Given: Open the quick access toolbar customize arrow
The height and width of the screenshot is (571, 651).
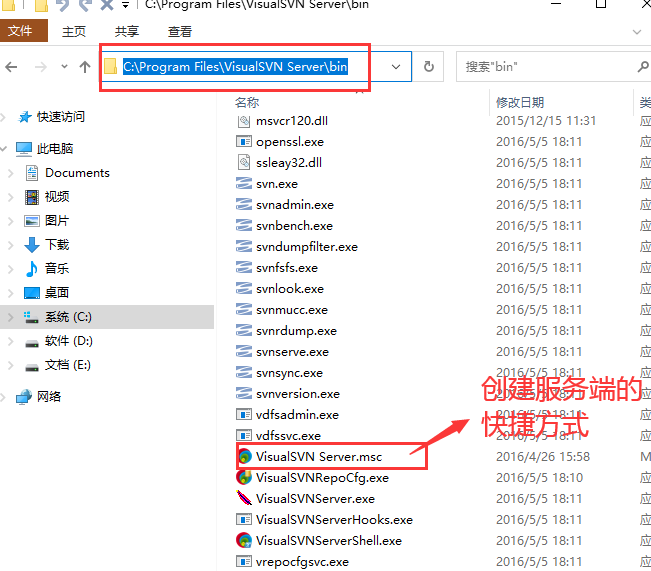Looking at the screenshot, I should click(x=125, y=5).
